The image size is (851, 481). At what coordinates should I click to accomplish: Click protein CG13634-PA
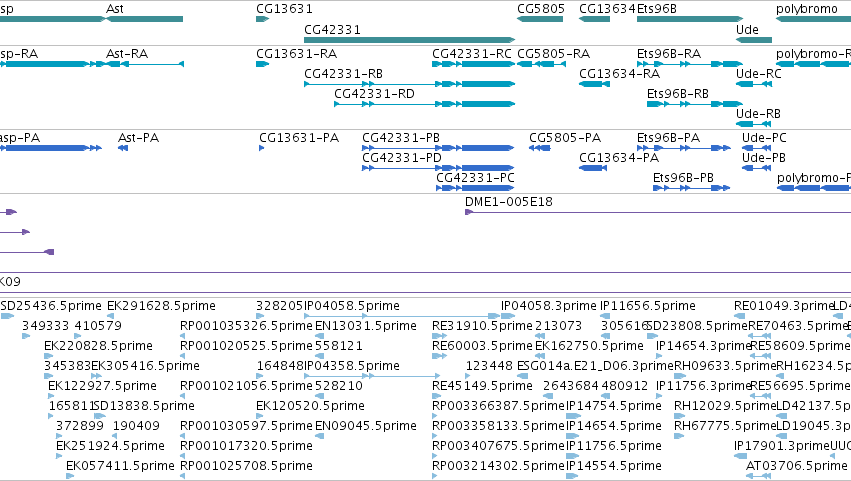(x=619, y=158)
